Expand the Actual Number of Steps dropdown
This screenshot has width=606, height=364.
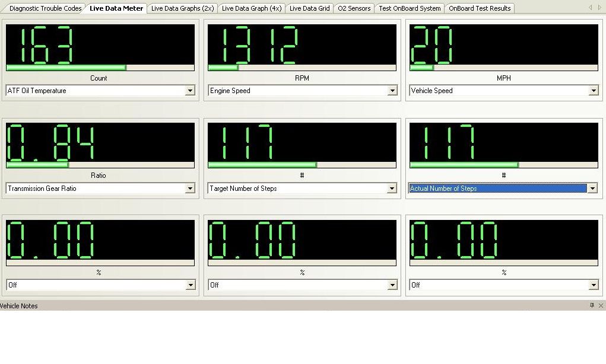[x=592, y=189]
